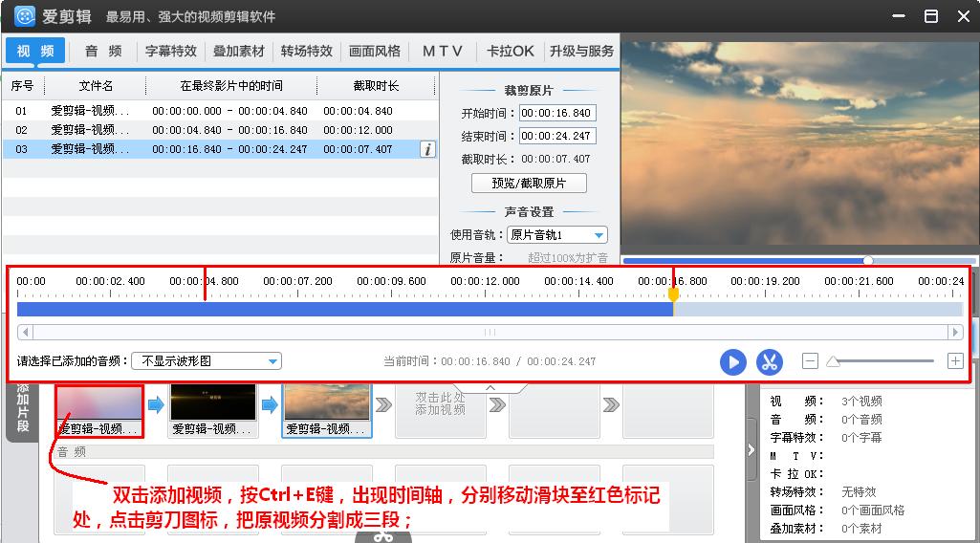Click the info icon on row 03
Image resolution: width=980 pixels, height=543 pixels.
click(427, 149)
